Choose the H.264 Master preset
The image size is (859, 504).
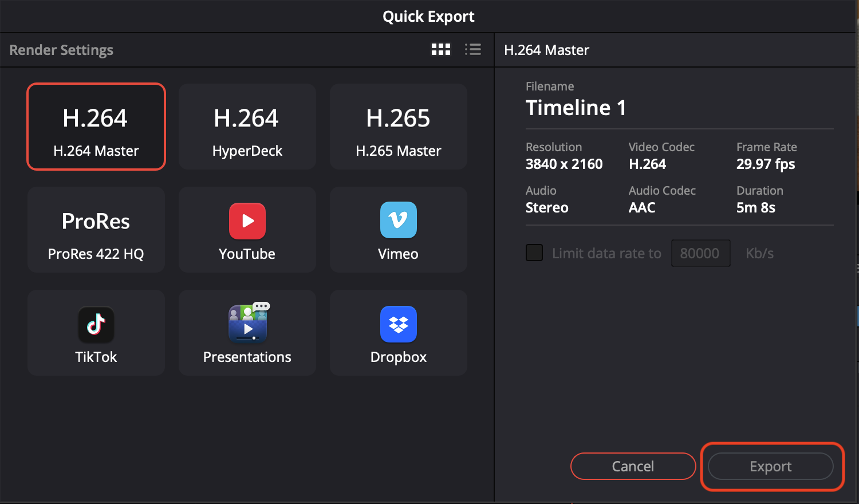coord(96,127)
